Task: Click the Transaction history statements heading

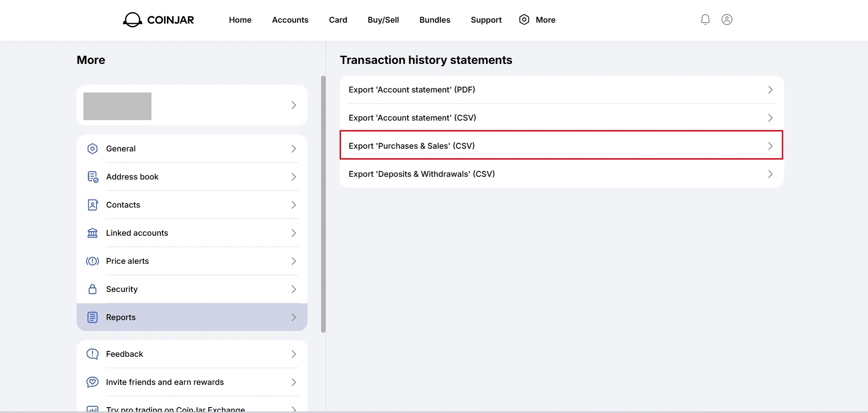Action: 426,60
